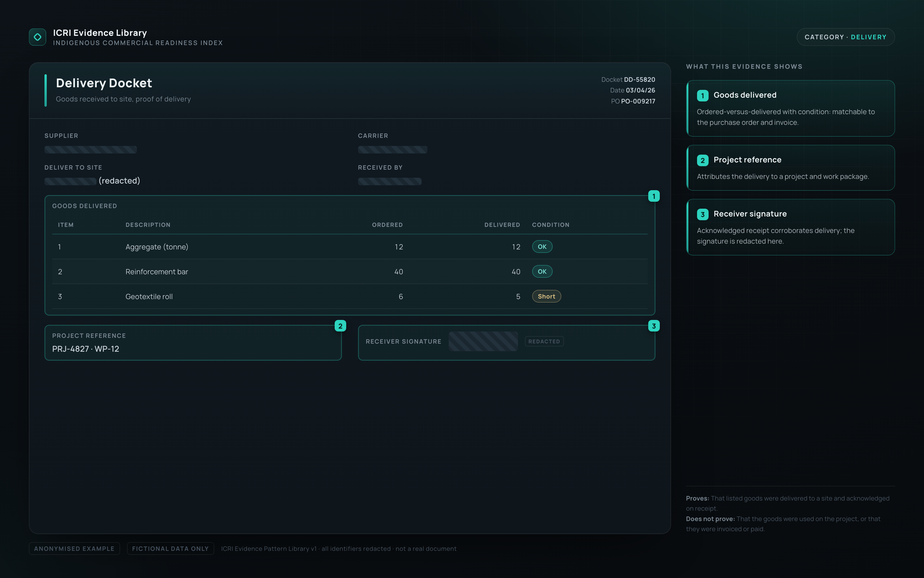Click the OK badge in Reinforcement bar row
The image size is (924, 578).
[x=542, y=271]
